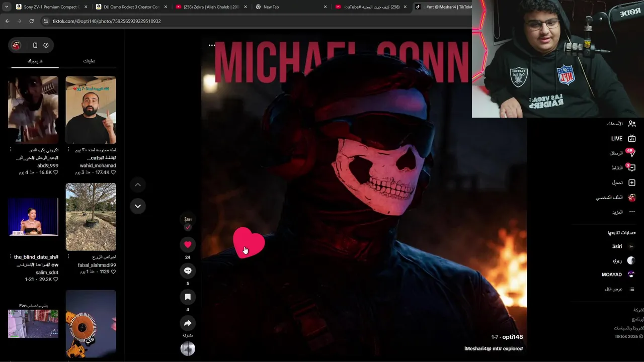Viewport: 644px width, 362px height.
Task: Go to previous post with up arrow
Action: 137,185
